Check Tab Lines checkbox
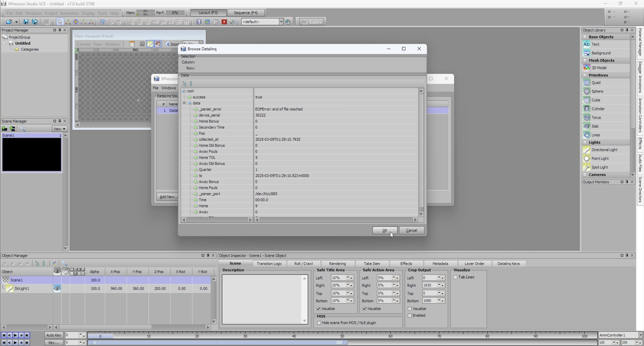 click(x=455, y=277)
